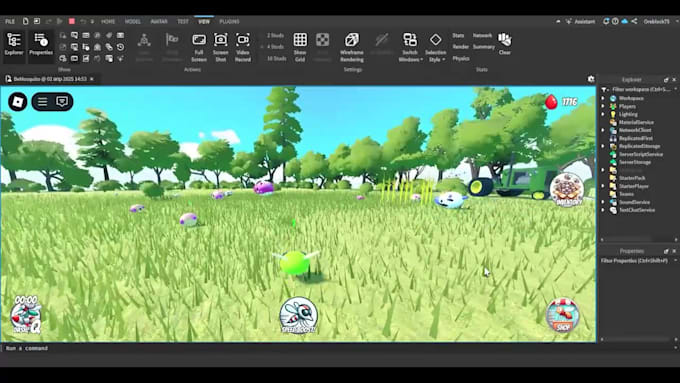Toggle the Properties panel button
Image resolution: width=680 pixels, height=383 pixels.
coord(41,45)
